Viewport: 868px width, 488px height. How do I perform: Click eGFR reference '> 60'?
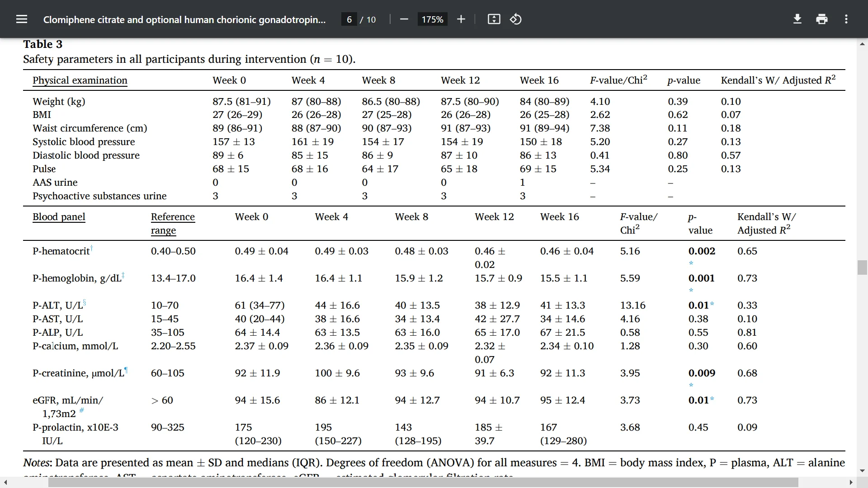[x=162, y=400]
